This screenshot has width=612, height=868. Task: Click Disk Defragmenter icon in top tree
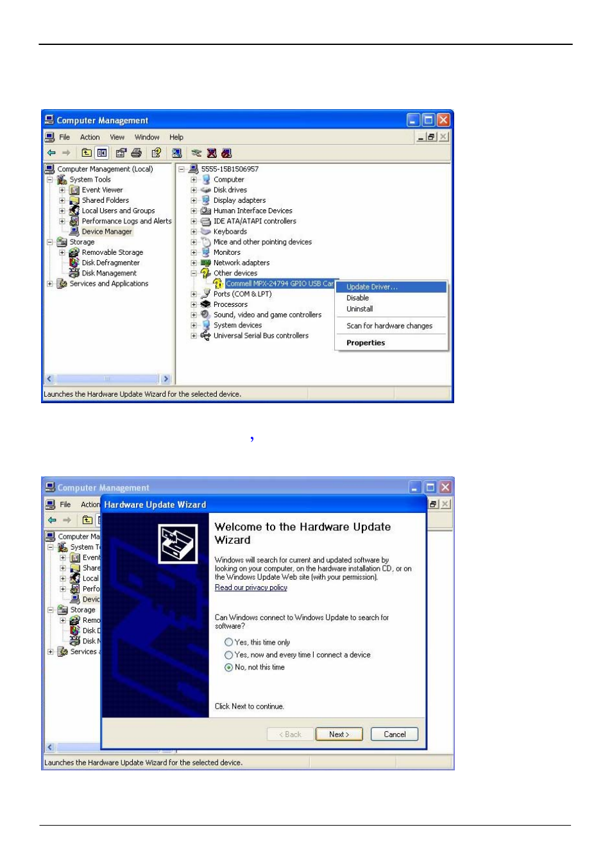[74, 263]
